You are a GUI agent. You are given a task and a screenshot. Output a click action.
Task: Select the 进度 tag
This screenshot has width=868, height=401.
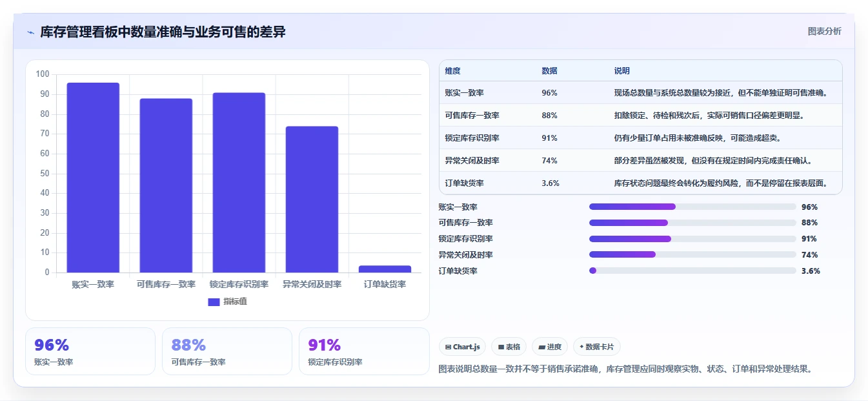(550, 347)
